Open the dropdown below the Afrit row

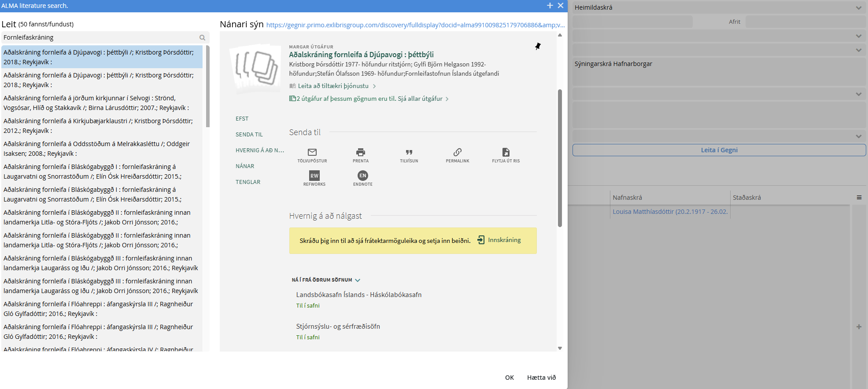[859, 36]
